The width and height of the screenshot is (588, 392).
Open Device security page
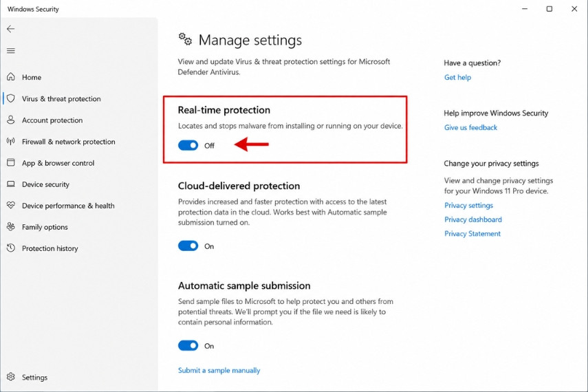click(45, 184)
